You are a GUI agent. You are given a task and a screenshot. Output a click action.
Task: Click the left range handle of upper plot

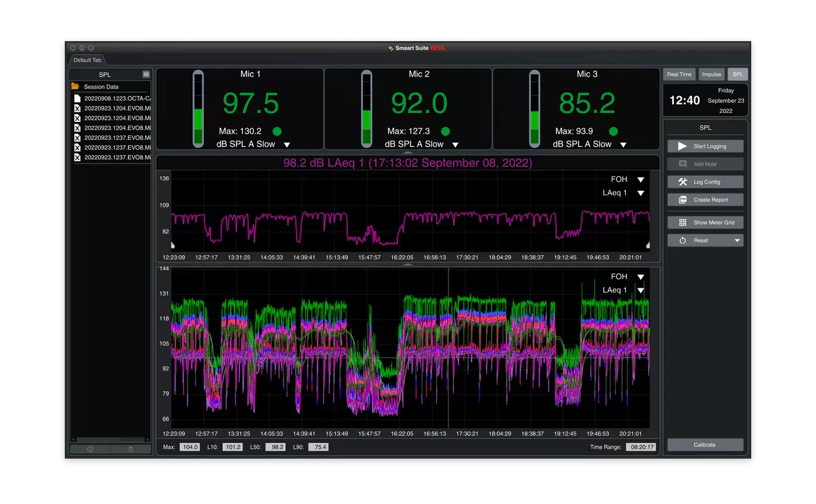(x=172, y=245)
